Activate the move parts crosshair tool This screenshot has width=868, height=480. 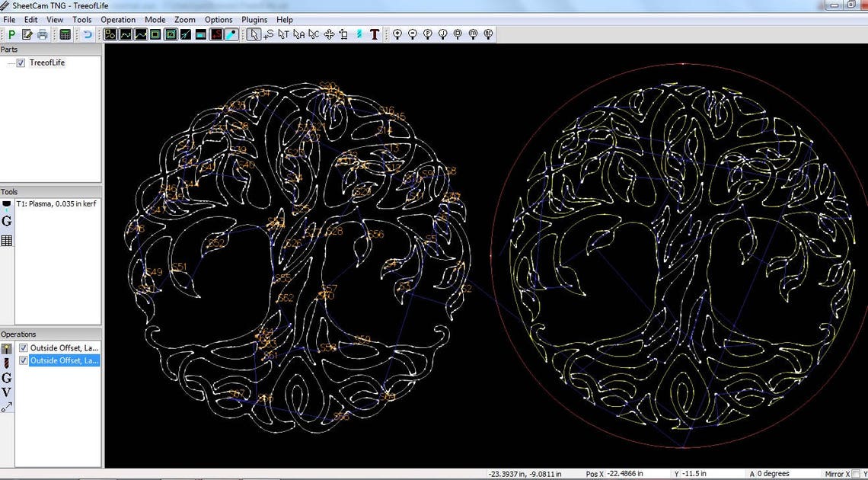(328, 34)
